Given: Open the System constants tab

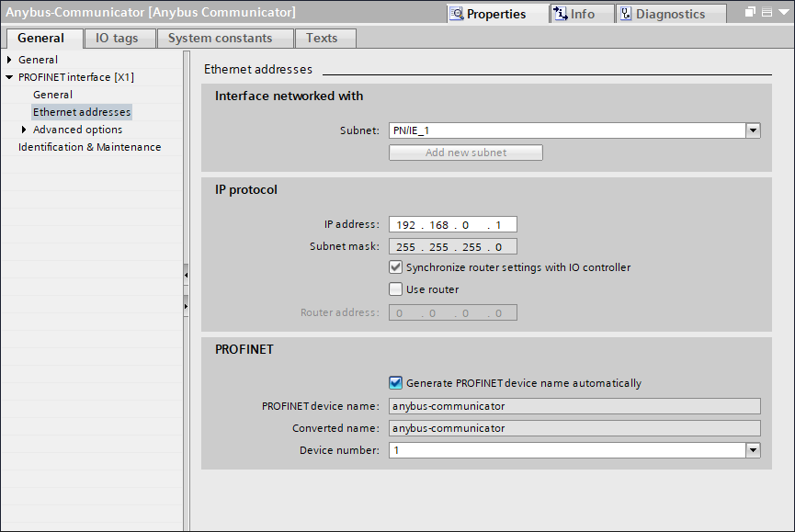Looking at the screenshot, I should pos(220,38).
